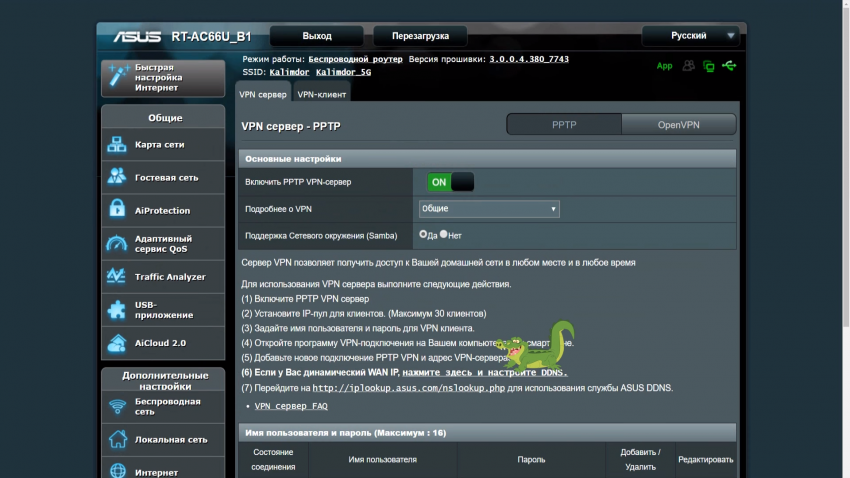Click the Traffic Analyzer chart icon
This screenshot has height=478, width=850.
pyautogui.click(x=117, y=276)
